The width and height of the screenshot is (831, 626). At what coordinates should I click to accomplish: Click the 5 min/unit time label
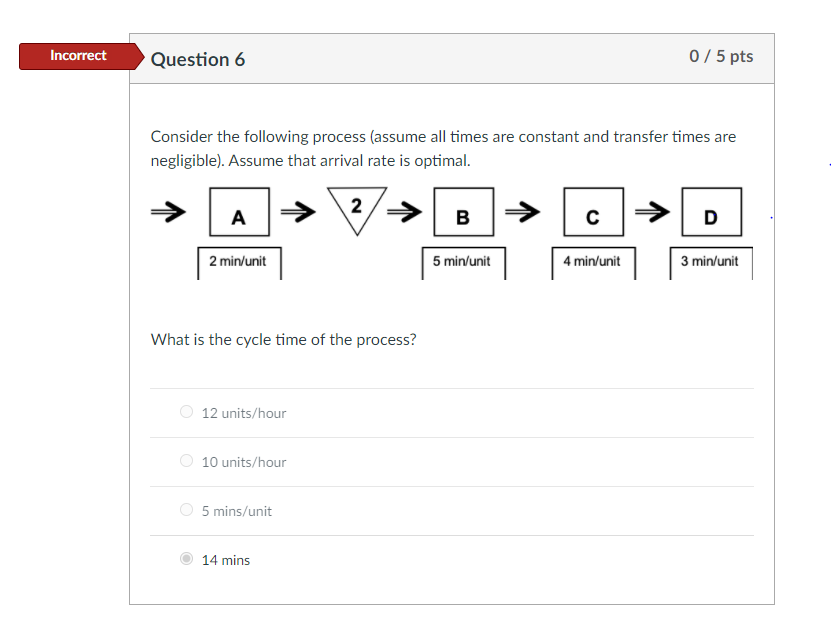(x=462, y=262)
